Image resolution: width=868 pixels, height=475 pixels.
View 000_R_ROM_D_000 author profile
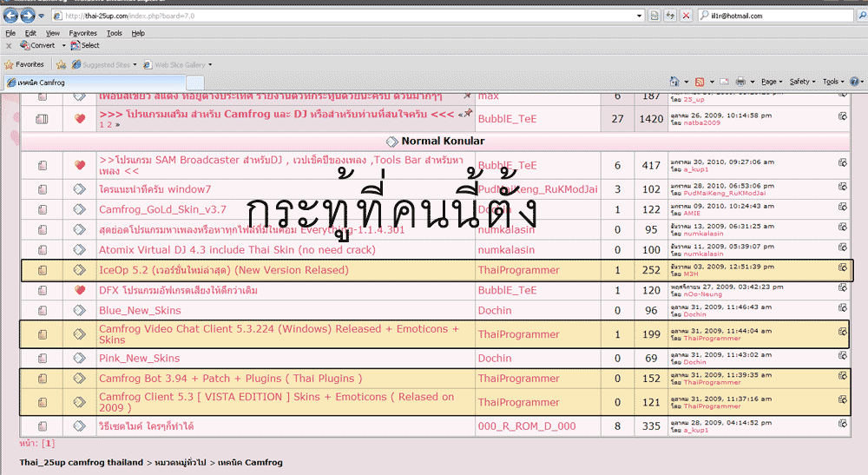click(x=527, y=426)
